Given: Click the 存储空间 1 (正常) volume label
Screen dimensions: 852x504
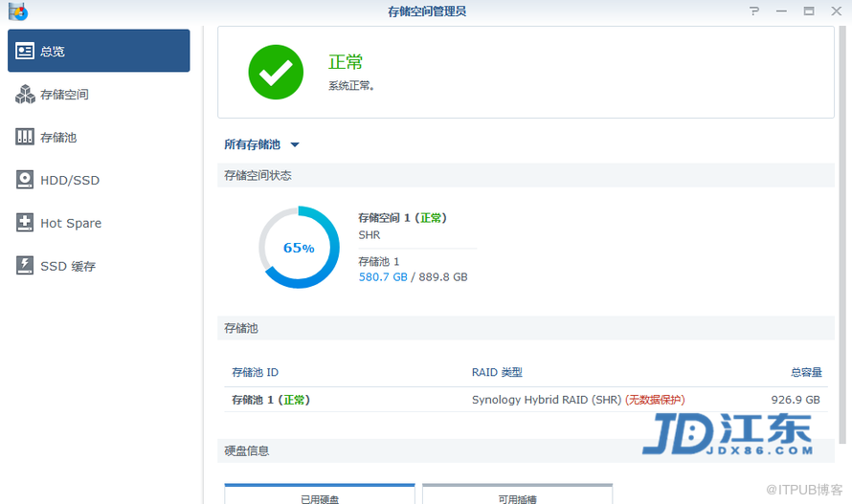Looking at the screenshot, I should tap(402, 218).
